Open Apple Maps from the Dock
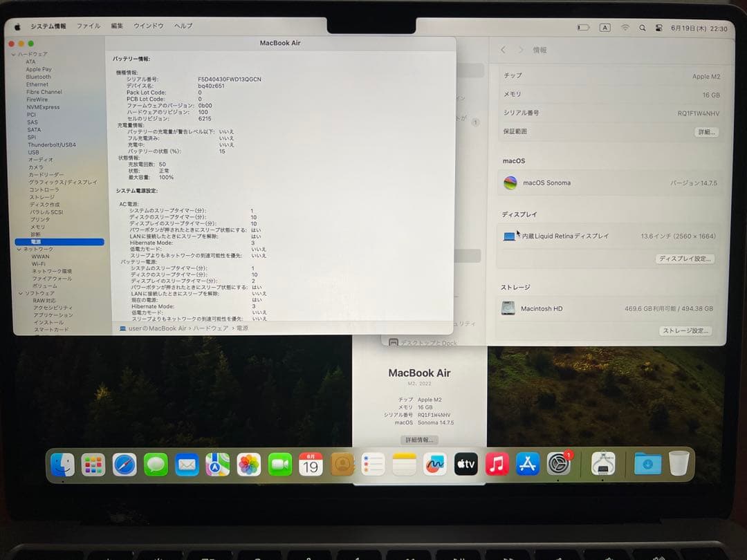 pos(217,465)
